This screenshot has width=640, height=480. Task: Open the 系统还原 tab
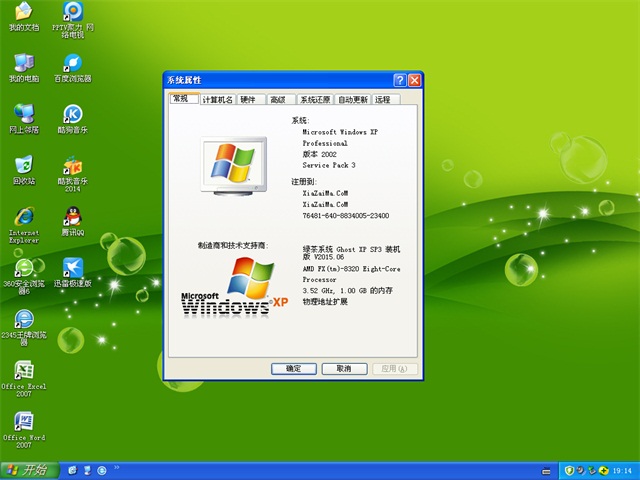click(x=314, y=100)
